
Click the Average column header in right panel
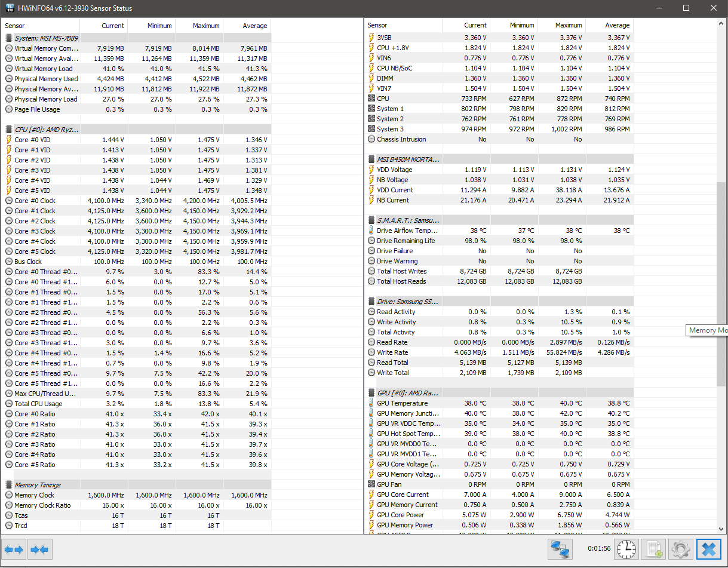[609, 26]
